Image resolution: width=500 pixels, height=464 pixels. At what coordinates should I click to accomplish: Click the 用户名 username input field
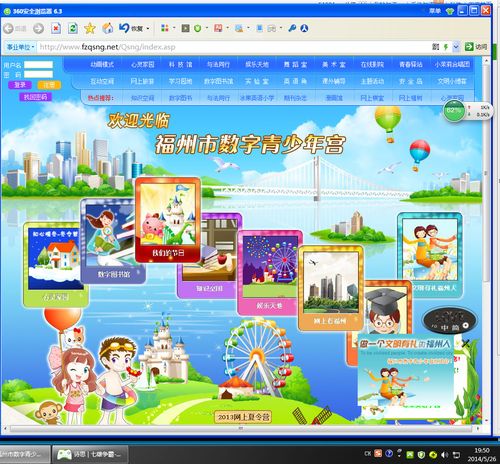pyautogui.click(x=38, y=65)
